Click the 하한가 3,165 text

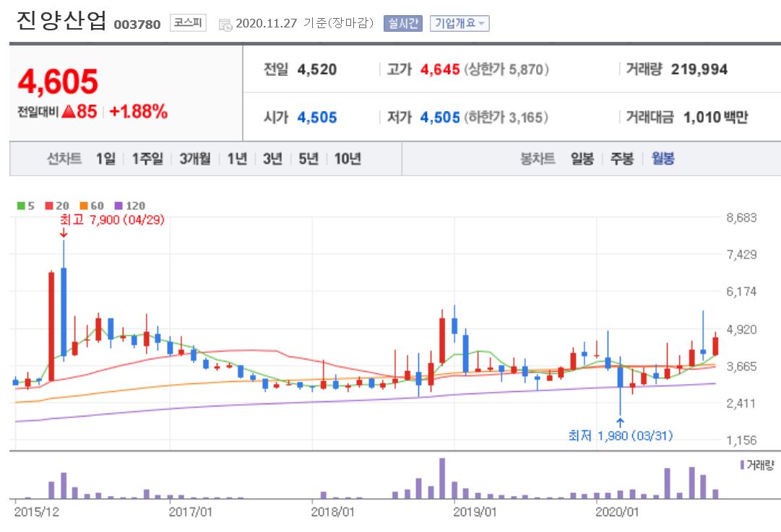[506, 118]
